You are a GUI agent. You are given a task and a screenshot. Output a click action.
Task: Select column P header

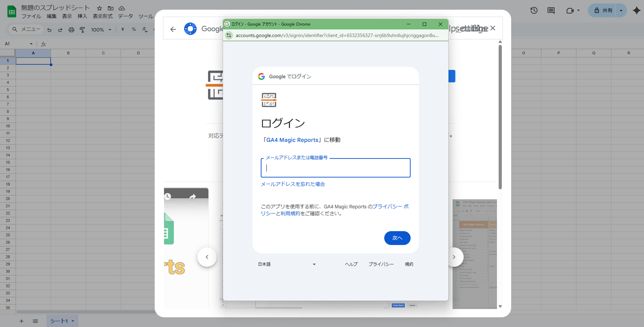click(x=558, y=53)
